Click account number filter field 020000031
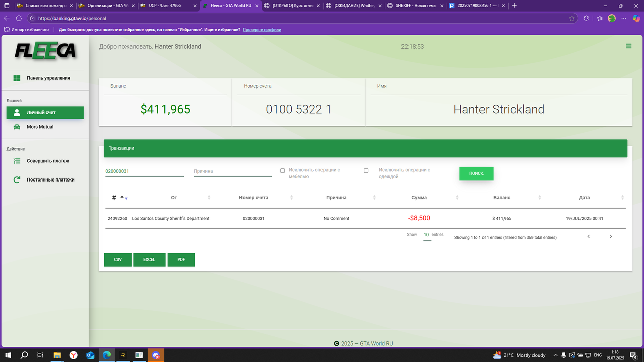The width and height of the screenshot is (644, 362). 144,171
